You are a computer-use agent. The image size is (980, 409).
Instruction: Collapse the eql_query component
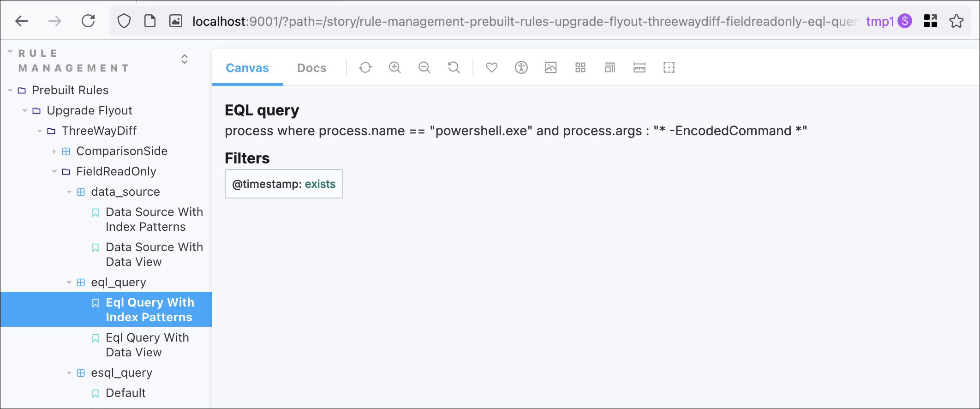pyautogui.click(x=119, y=282)
